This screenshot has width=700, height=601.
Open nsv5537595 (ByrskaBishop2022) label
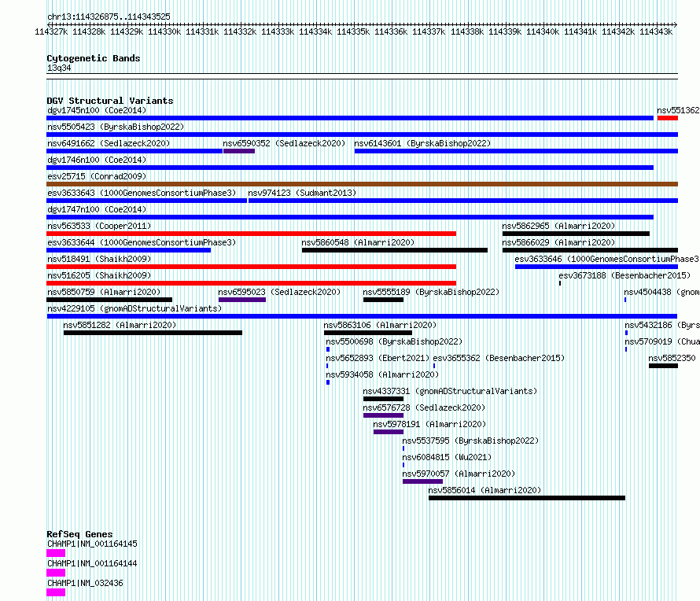tap(470, 441)
